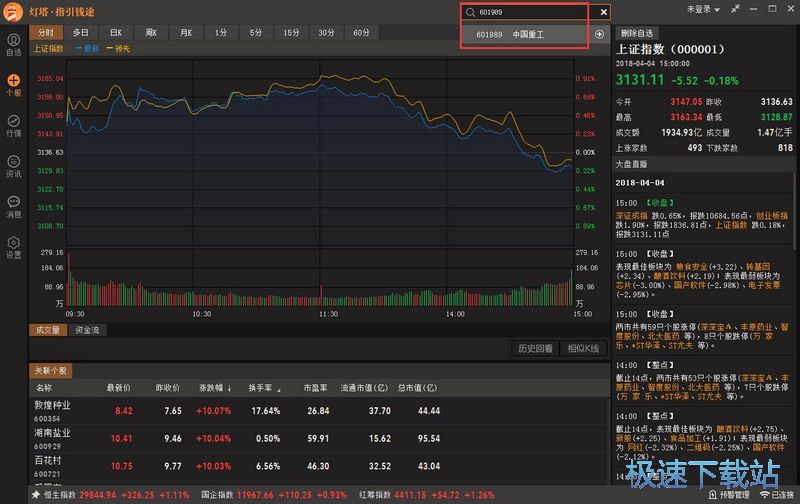Open the 深证成指 link in news
This screenshot has height=504, width=800.
[x=631, y=216]
